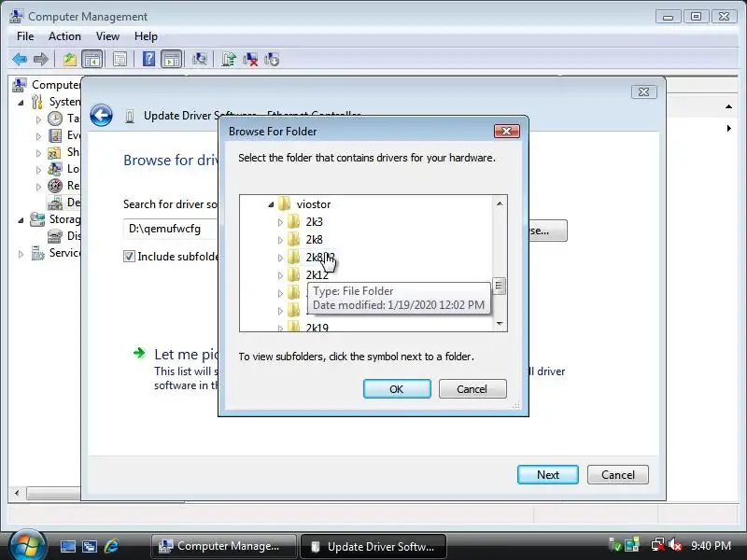
Task: Click left scroll arrow of console tree scrollbar
Action: [17, 493]
